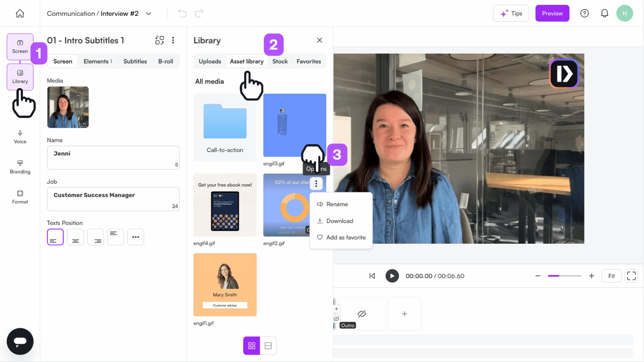The image size is (644, 362).
Task: Open Library in the left sidebar
Action: (x=20, y=77)
